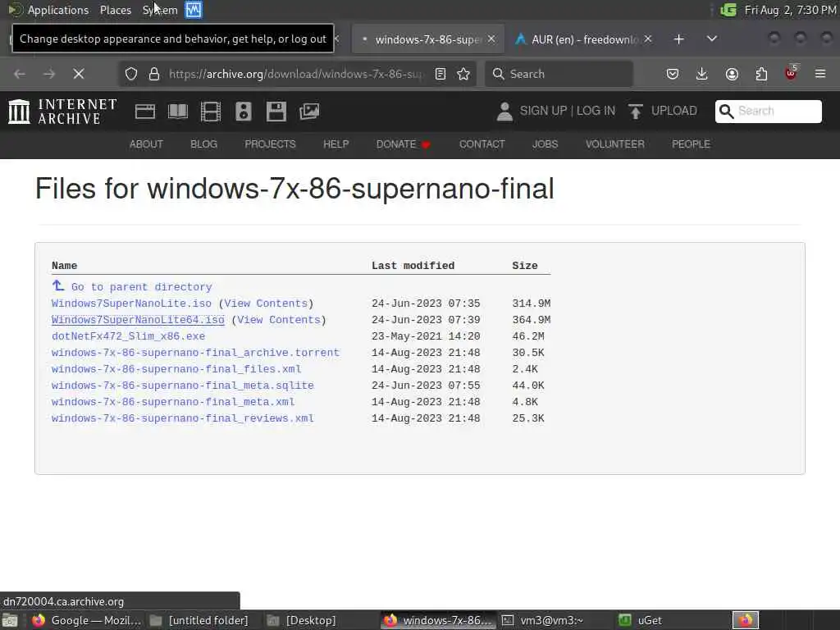
Task: Click the LOG IN link
Action: click(x=596, y=111)
